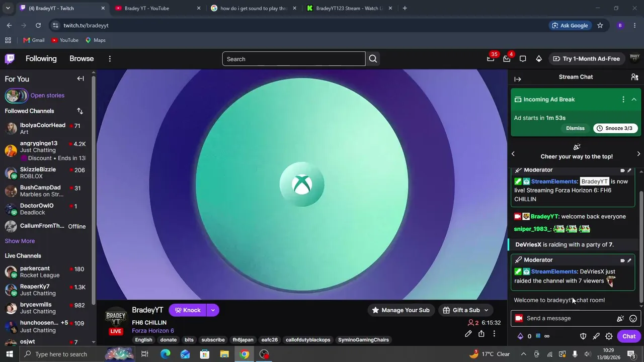The image size is (644, 362).
Task: Open Task View in taskbar
Action: [x=144, y=354]
